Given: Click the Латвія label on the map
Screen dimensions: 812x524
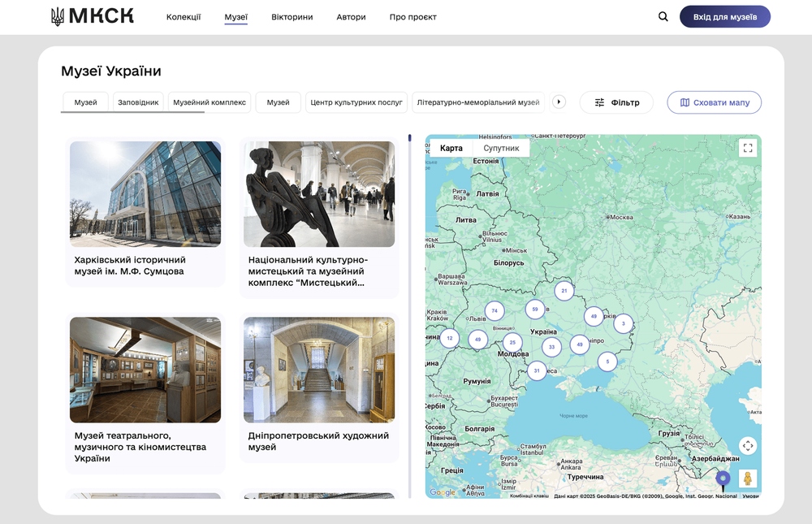Looking at the screenshot, I should pyautogui.click(x=487, y=194).
